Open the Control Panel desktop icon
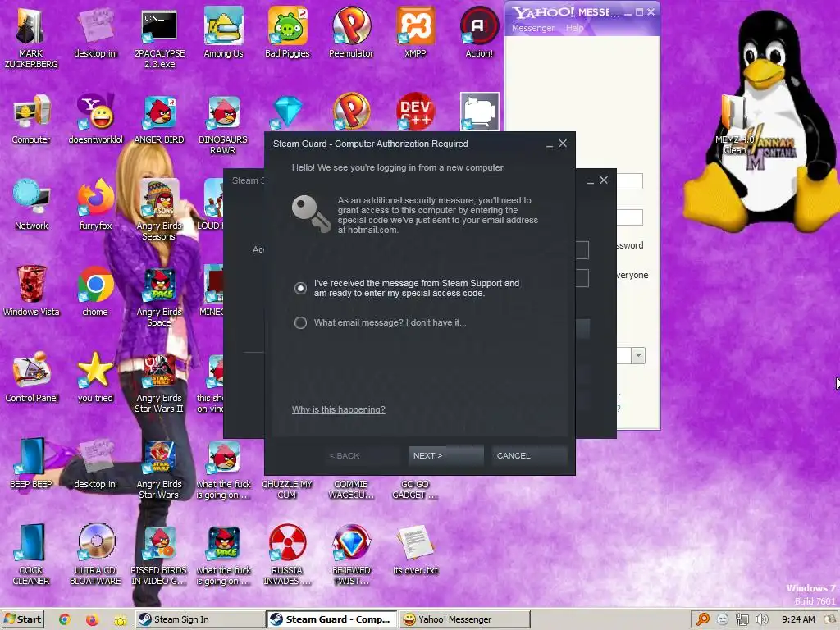Image resolution: width=840 pixels, height=630 pixels. coord(31,377)
